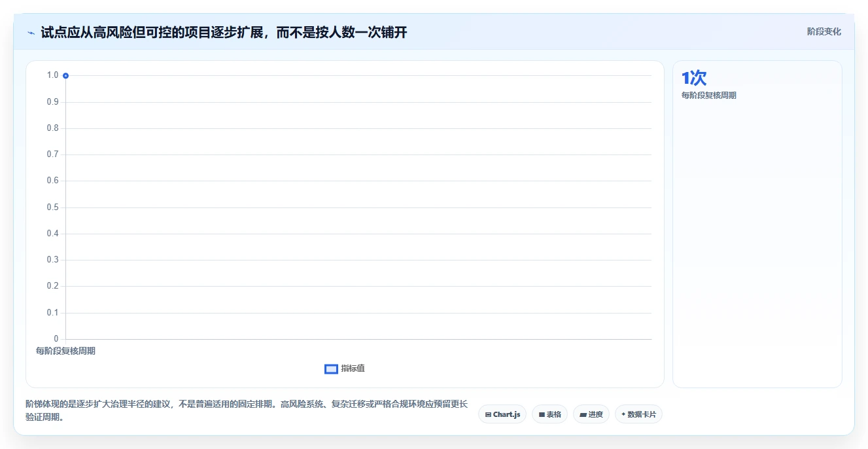Click the 指标值 legend label
The height and width of the screenshot is (449, 868).
pos(353,368)
